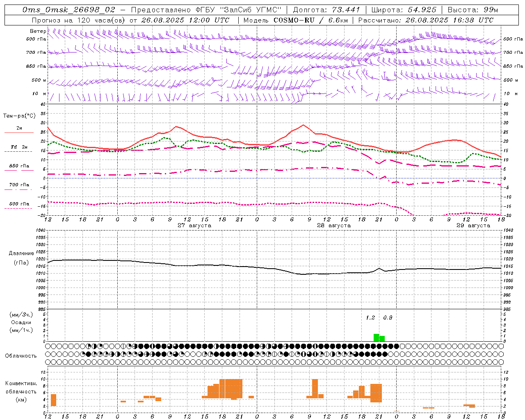This screenshot has width=525, height=420.
Task: Click the (мм/1ч.) precipitation unit label
Action: tap(21, 330)
